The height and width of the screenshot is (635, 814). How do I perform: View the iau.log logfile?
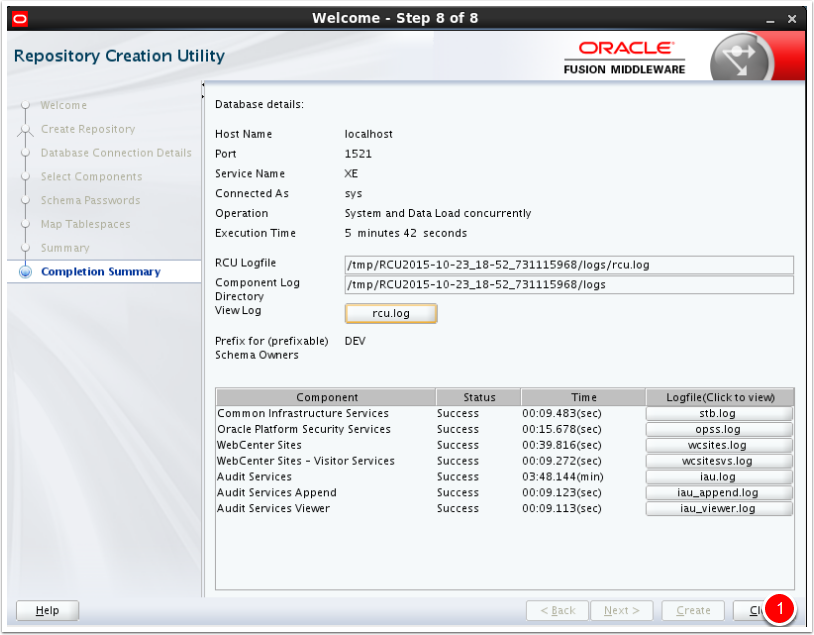[x=719, y=477]
